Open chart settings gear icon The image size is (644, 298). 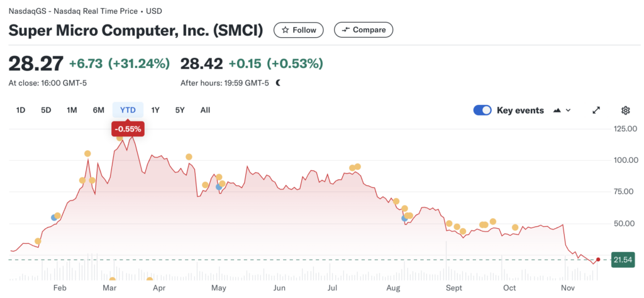625,110
